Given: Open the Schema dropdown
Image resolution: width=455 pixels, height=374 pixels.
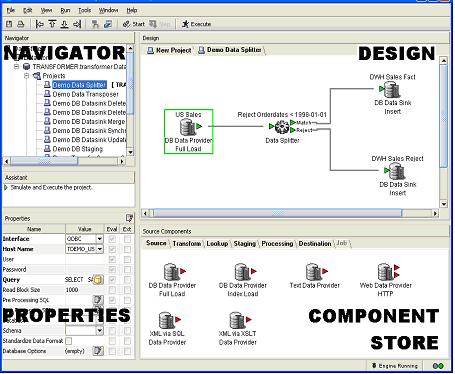Looking at the screenshot, I should tap(100, 331).
